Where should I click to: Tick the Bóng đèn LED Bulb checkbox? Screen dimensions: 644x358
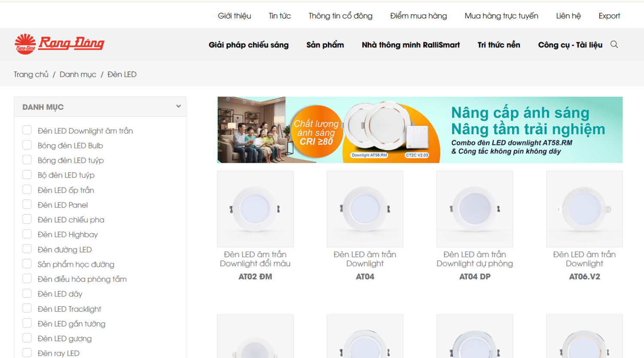27,145
